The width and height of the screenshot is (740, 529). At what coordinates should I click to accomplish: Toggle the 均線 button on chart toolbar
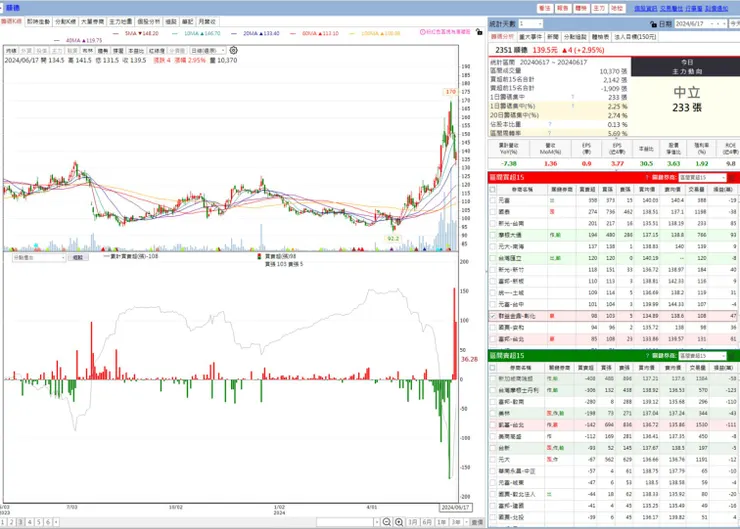[x=11, y=50]
